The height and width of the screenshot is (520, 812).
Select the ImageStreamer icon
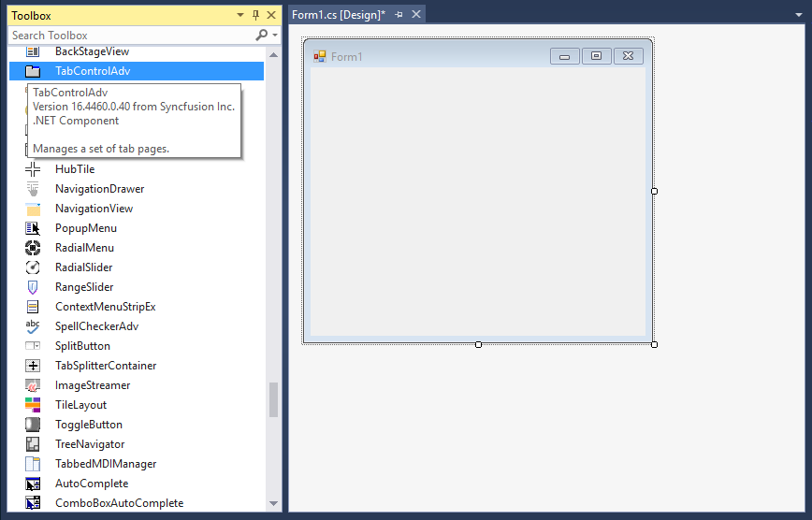[33, 385]
